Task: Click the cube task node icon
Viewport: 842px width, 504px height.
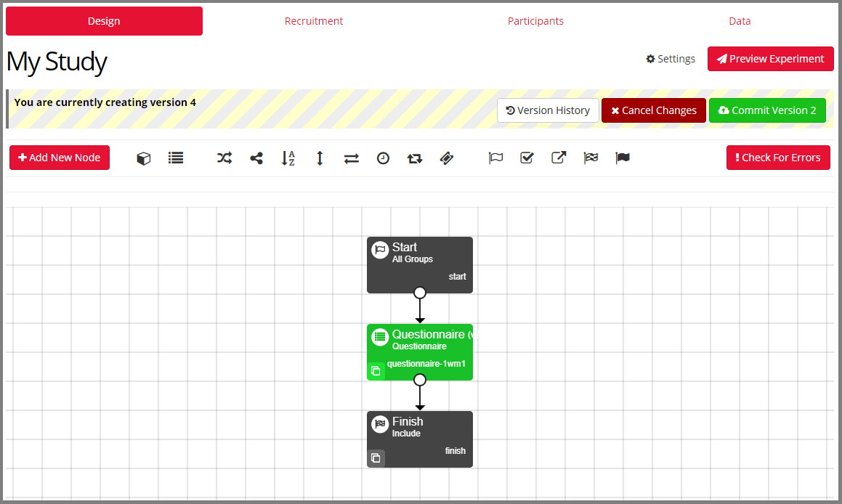Action: [x=144, y=158]
